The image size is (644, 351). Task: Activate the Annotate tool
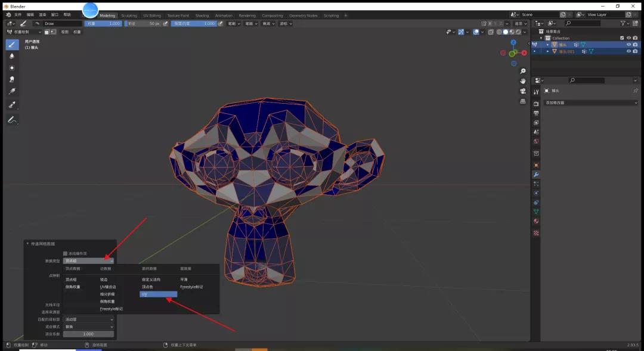click(12, 119)
